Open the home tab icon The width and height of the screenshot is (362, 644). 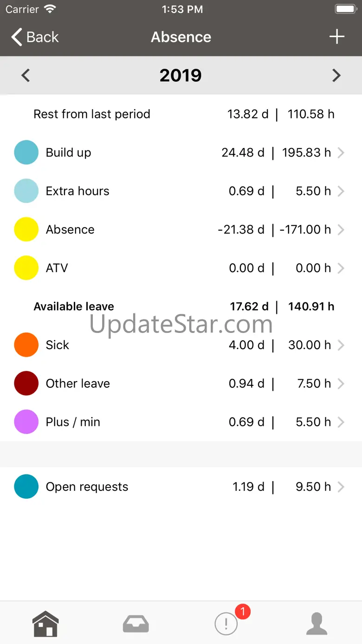[45, 624]
